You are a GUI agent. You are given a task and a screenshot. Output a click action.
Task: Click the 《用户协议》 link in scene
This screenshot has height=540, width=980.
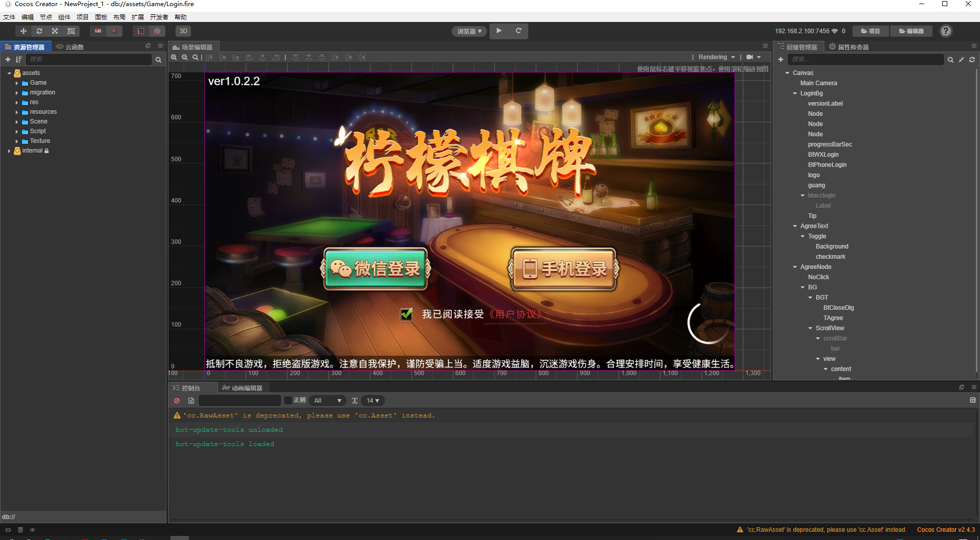514,314
